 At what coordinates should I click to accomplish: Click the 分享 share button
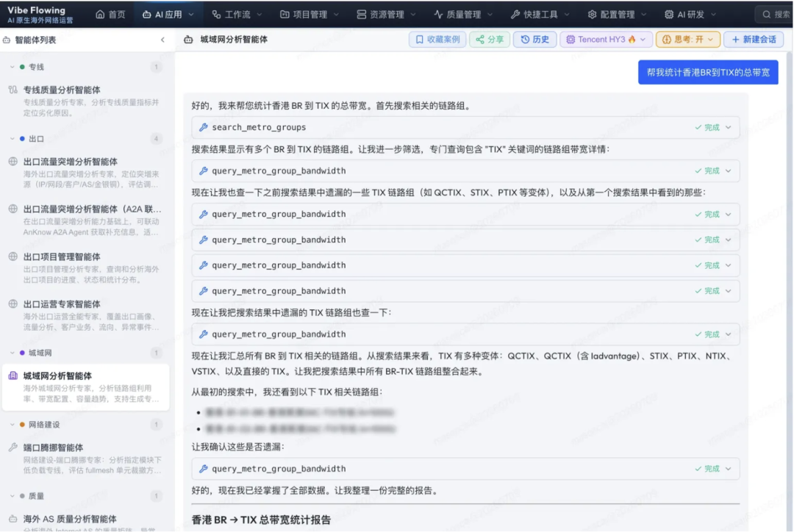490,40
